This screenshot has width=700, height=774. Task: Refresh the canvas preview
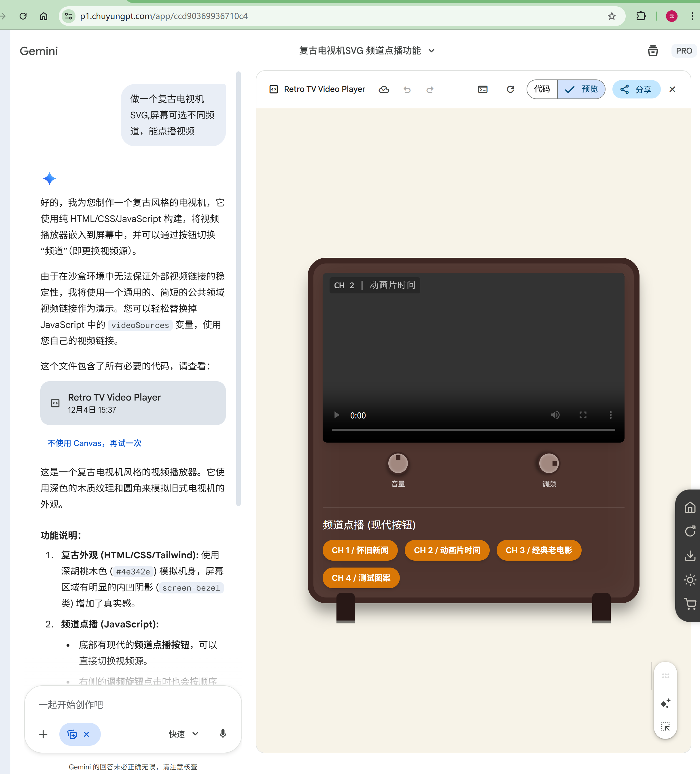click(510, 90)
